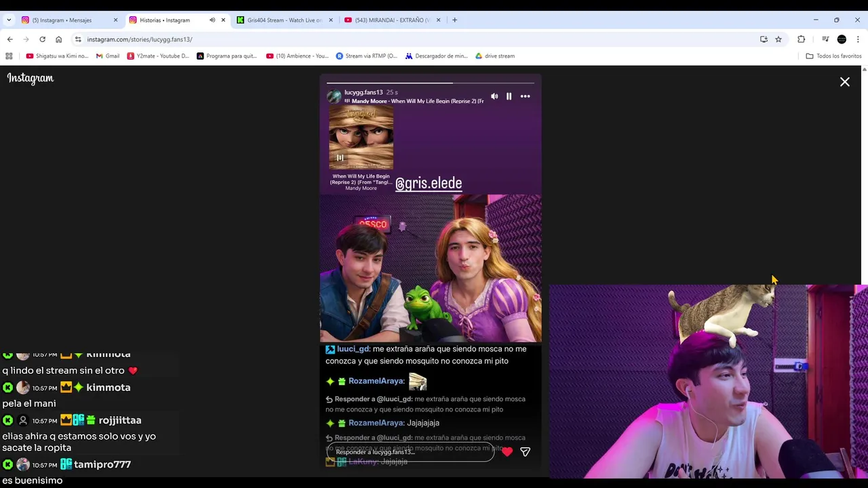The width and height of the screenshot is (868, 488).
Task: Click the story progress bar
Action: pyautogui.click(x=431, y=83)
